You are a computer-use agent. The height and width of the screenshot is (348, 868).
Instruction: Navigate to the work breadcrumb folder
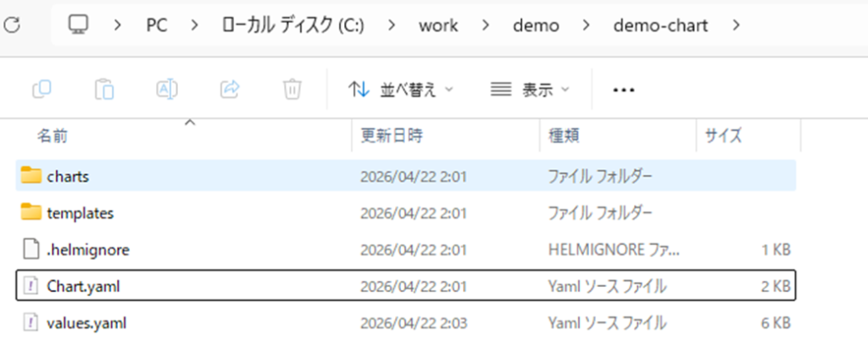[x=438, y=25]
